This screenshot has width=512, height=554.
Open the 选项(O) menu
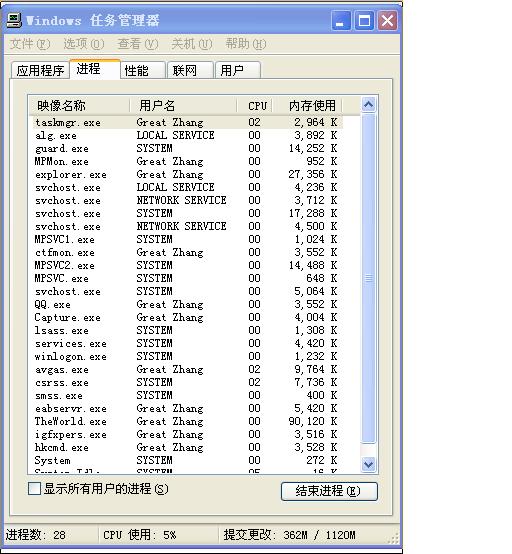84,44
